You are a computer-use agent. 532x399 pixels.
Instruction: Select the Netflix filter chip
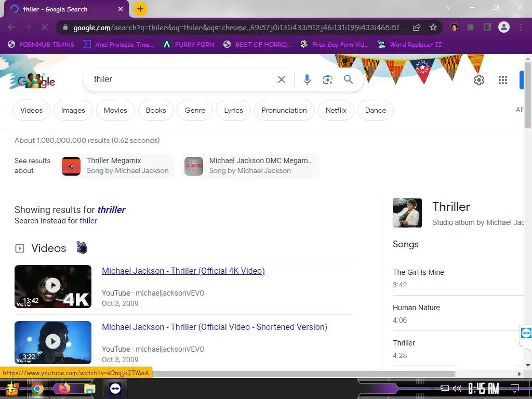tap(336, 110)
